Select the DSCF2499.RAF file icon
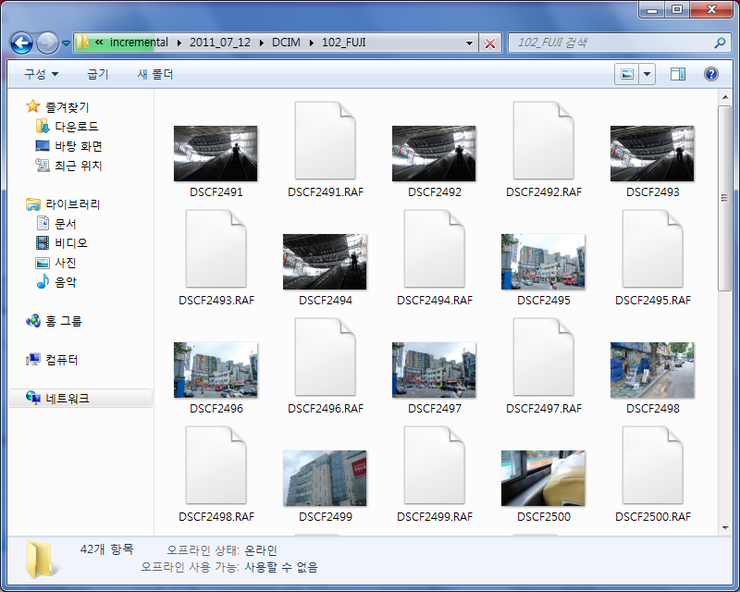Viewport: 740px width, 592px height. [435, 465]
